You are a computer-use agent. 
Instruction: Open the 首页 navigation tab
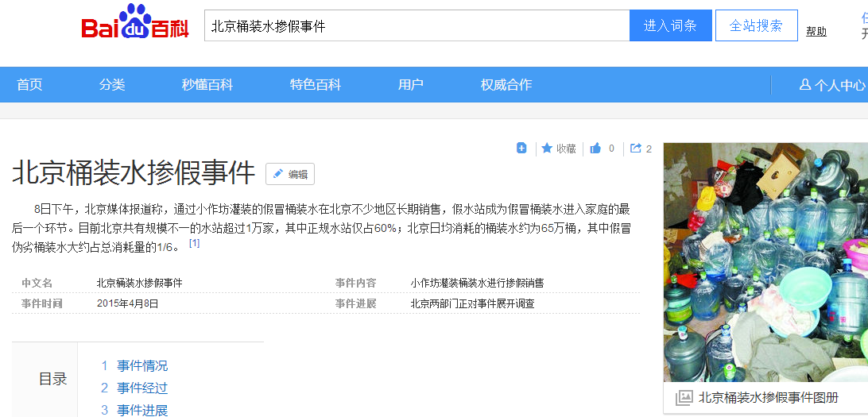pos(29,85)
